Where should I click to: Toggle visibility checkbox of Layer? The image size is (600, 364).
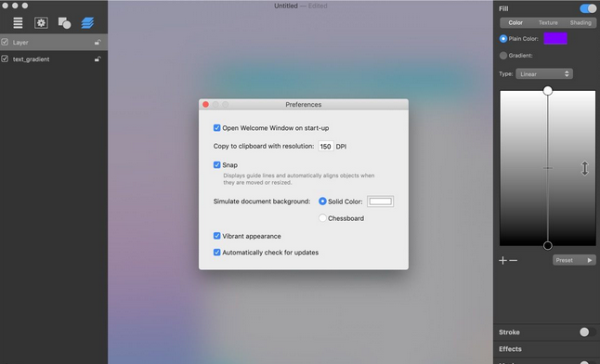coord(5,42)
